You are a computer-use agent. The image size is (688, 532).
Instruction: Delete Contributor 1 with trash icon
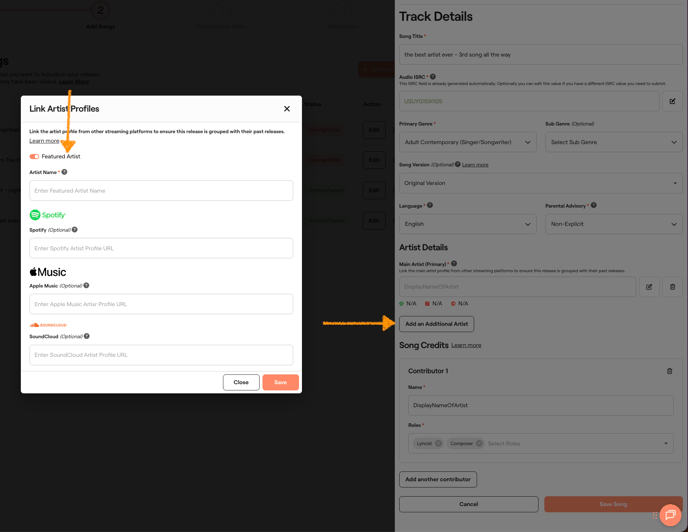(x=670, y=371)
